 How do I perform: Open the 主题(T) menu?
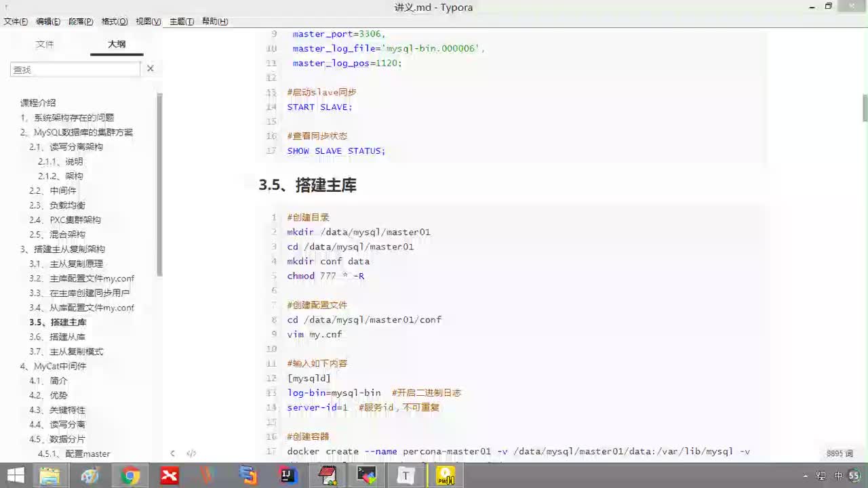[x=182, y=21]
